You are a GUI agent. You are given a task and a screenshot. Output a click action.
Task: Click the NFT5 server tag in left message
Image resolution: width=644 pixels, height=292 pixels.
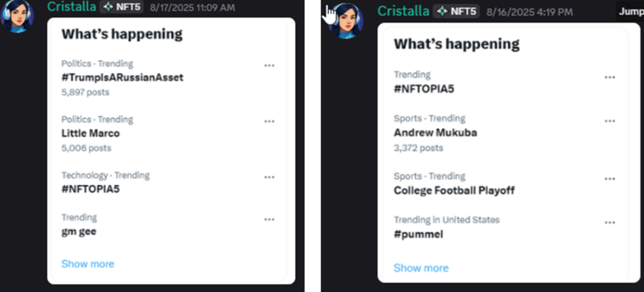[122, 7]
